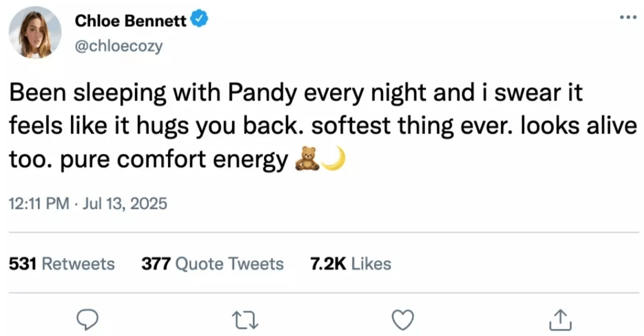Open Chloe Bennett's profile picture

(x=35, y=32)
